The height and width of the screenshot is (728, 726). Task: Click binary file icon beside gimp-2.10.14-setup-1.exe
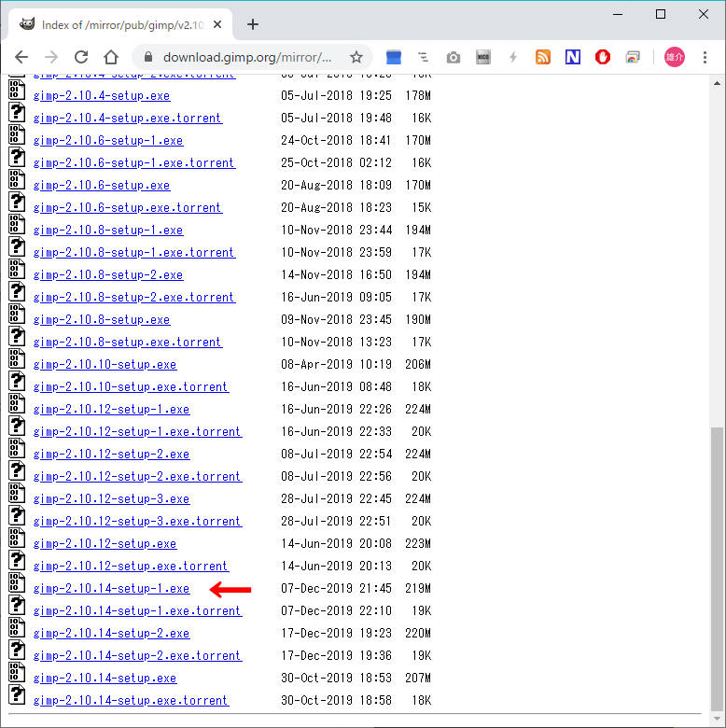pos(17,582)
